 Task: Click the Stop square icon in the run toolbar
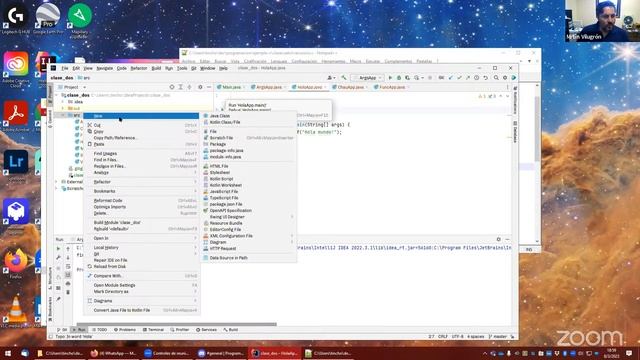(x=430, y=78)
